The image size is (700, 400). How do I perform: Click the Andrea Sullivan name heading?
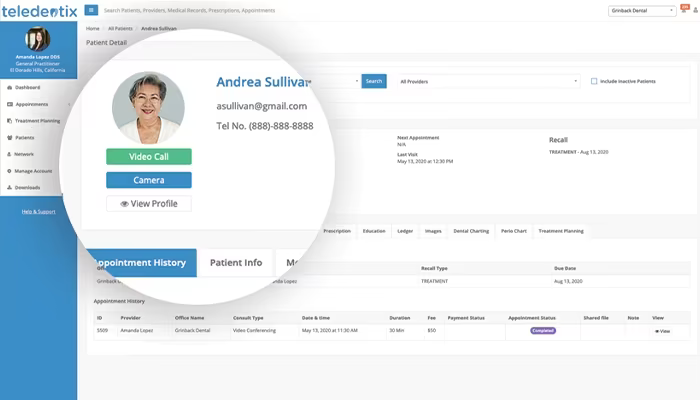pos(264,82)
